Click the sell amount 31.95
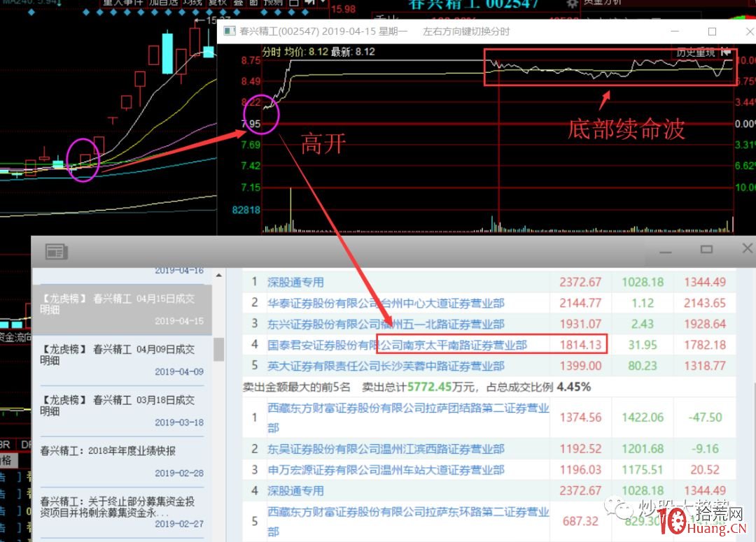 (x=643, y=345)
